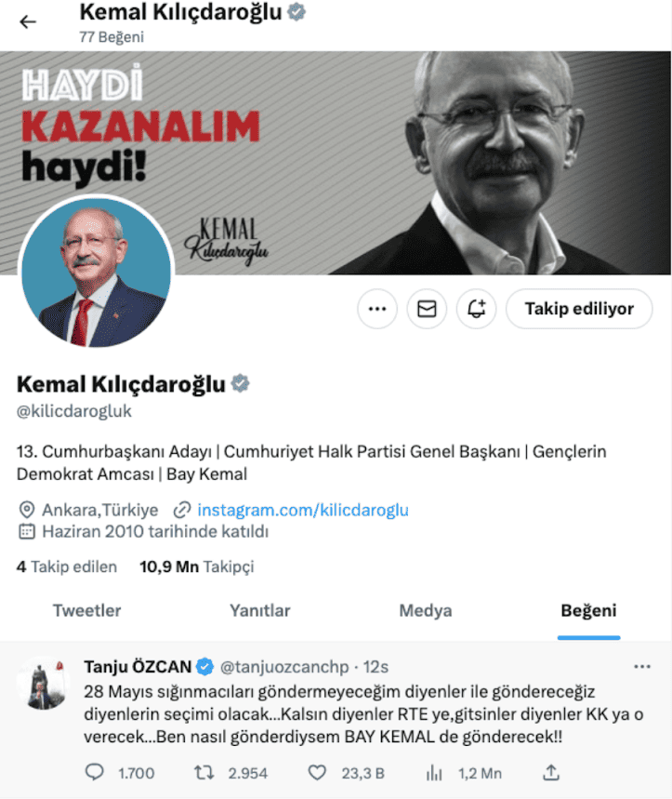Reply to Tanju ÖZCAN's tweet
Screen dimensions: 672x799
pos(94,773)
